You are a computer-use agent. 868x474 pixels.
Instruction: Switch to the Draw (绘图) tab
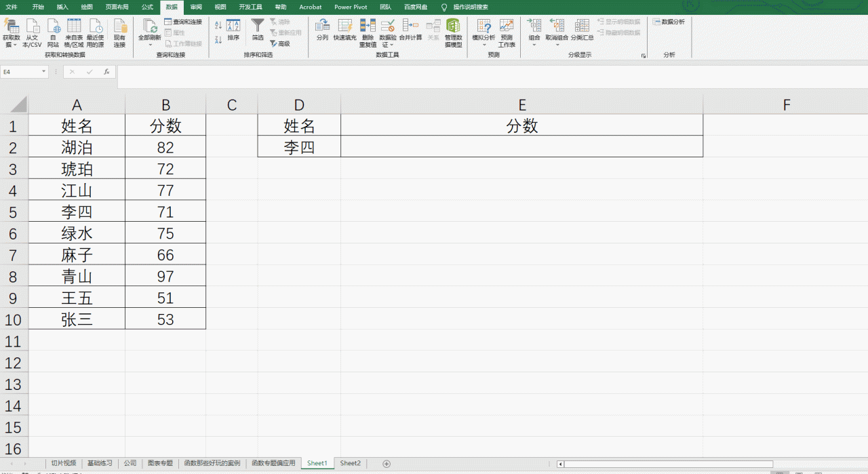[x=87, y=7]
